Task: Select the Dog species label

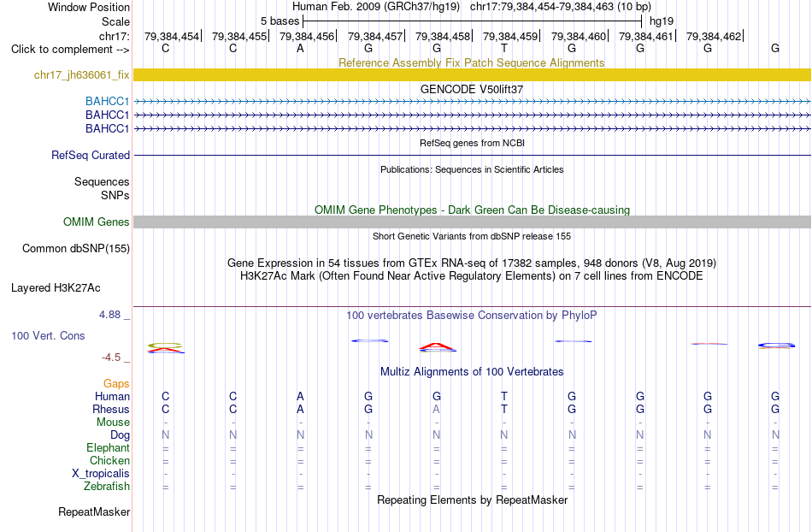Action: point(120,435)
